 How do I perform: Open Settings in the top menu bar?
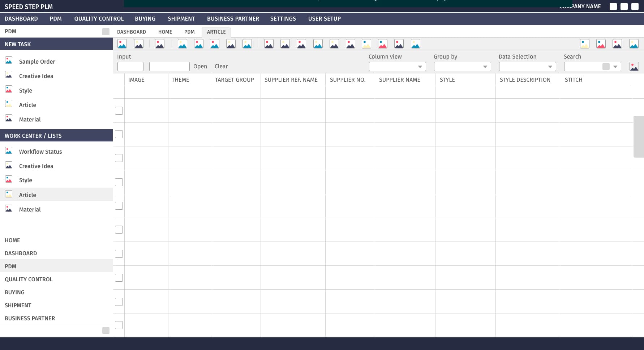[283, 19]
